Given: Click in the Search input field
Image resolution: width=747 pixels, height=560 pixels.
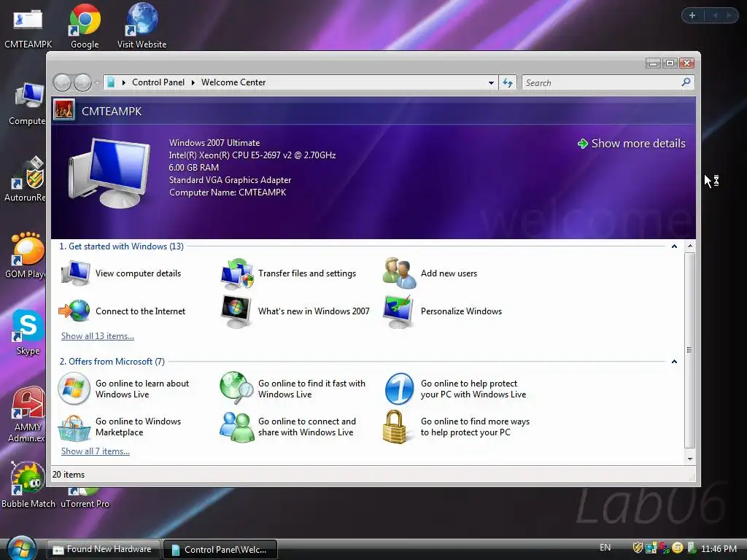Looking at the screenshot, I should click(601, 83).
